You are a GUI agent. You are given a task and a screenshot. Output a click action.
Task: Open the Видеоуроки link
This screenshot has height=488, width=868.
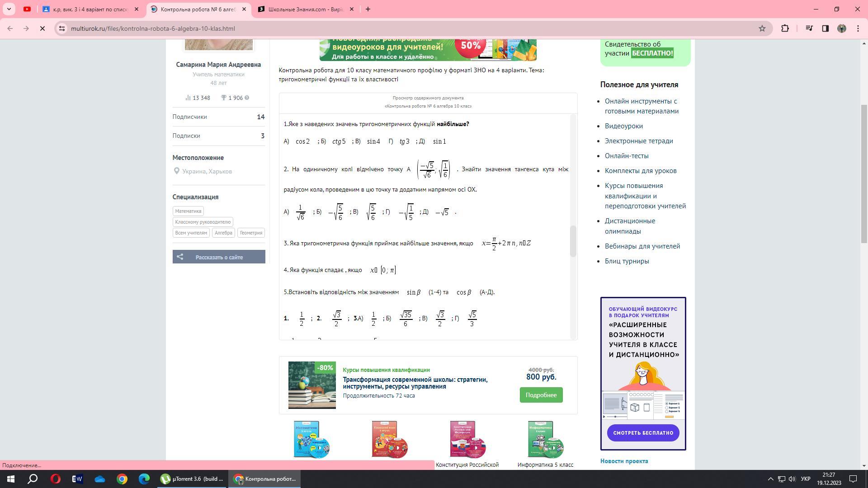pos(623,126)
